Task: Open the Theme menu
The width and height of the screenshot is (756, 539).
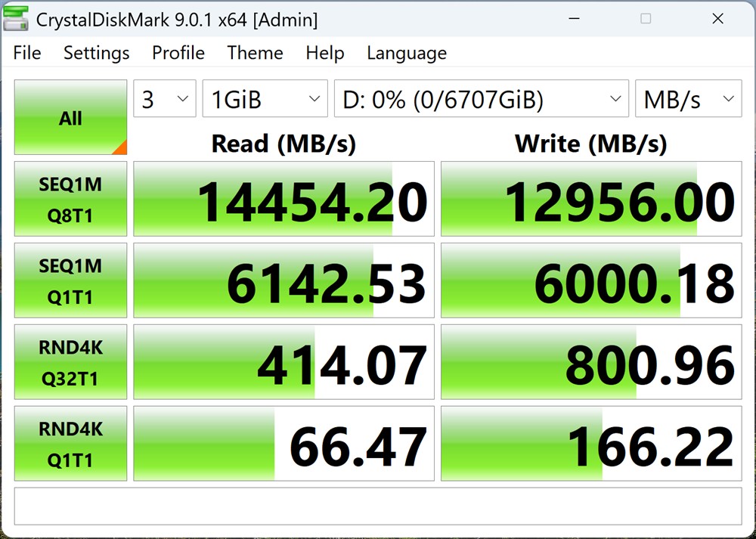Action: (255, 53)
